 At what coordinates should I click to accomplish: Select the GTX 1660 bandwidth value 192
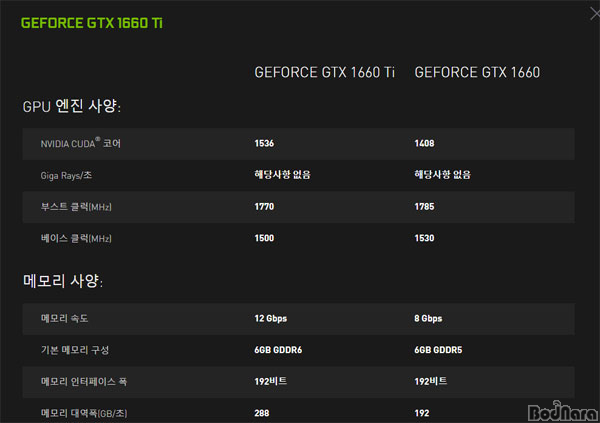pos(422,413)
